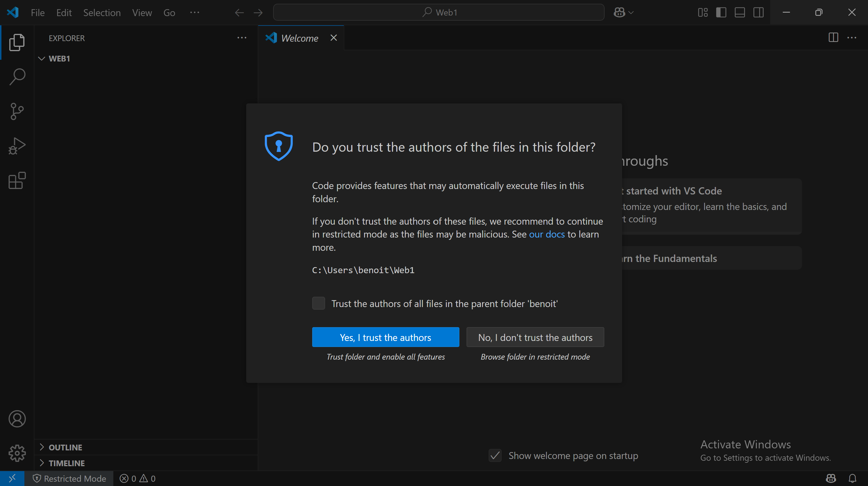
Task: Click the remote window status bar icon
Action: pos(12,478)
